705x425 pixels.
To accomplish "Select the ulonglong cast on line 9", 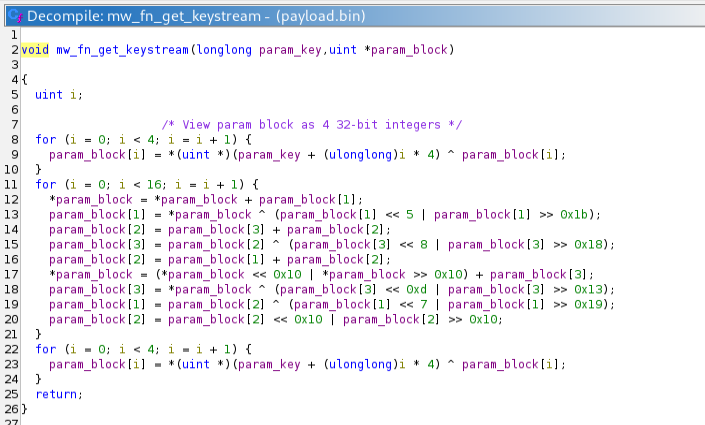I will (x=360, y=154).
